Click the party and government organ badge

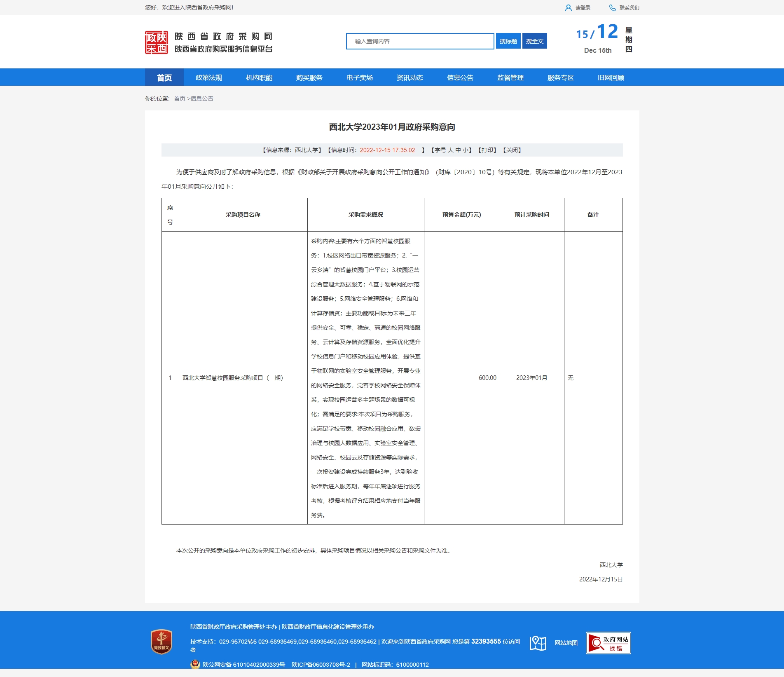(161, 642)
